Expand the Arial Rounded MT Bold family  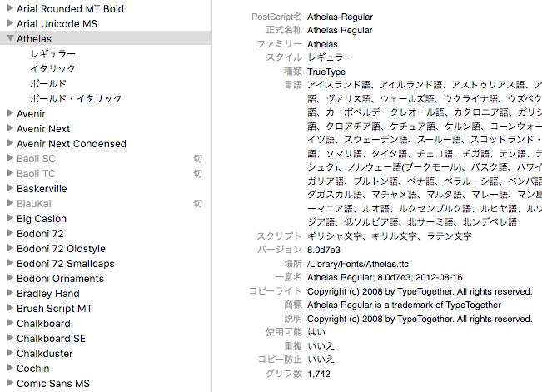10,8
